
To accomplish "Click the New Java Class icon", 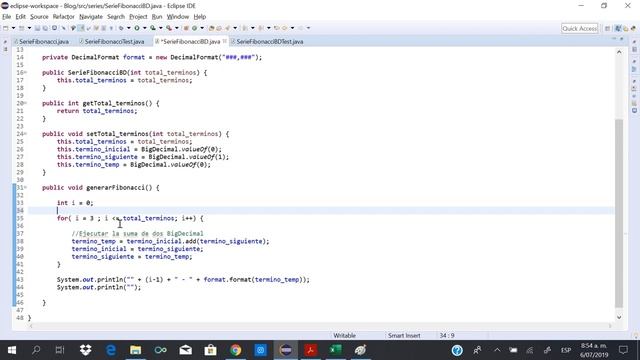I will coord(194,28).
